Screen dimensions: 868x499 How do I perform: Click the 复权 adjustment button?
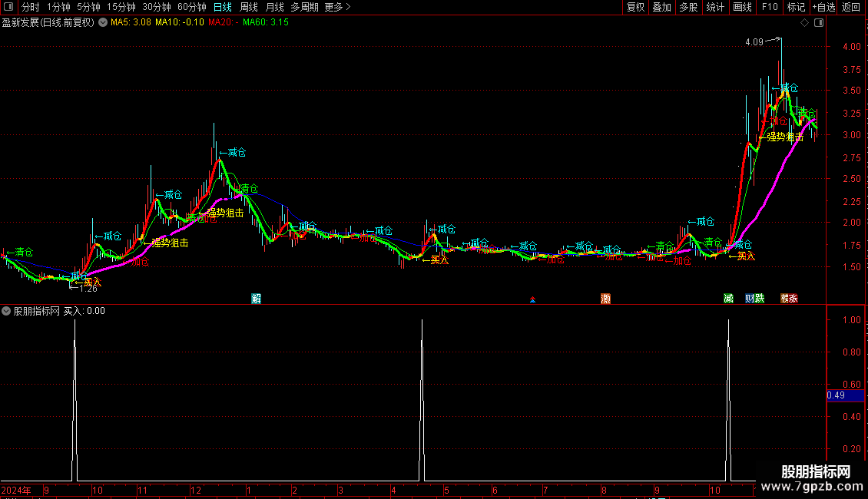[x=635, y=7]
